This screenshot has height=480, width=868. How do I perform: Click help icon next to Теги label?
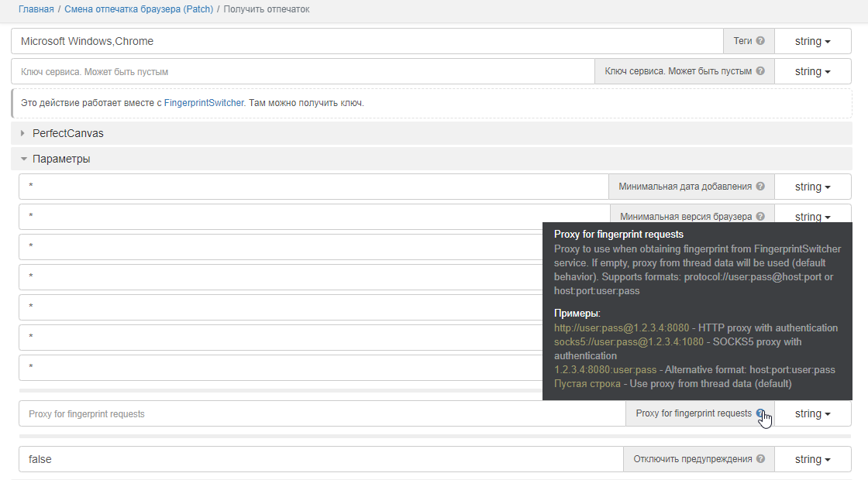click(761, 40)
